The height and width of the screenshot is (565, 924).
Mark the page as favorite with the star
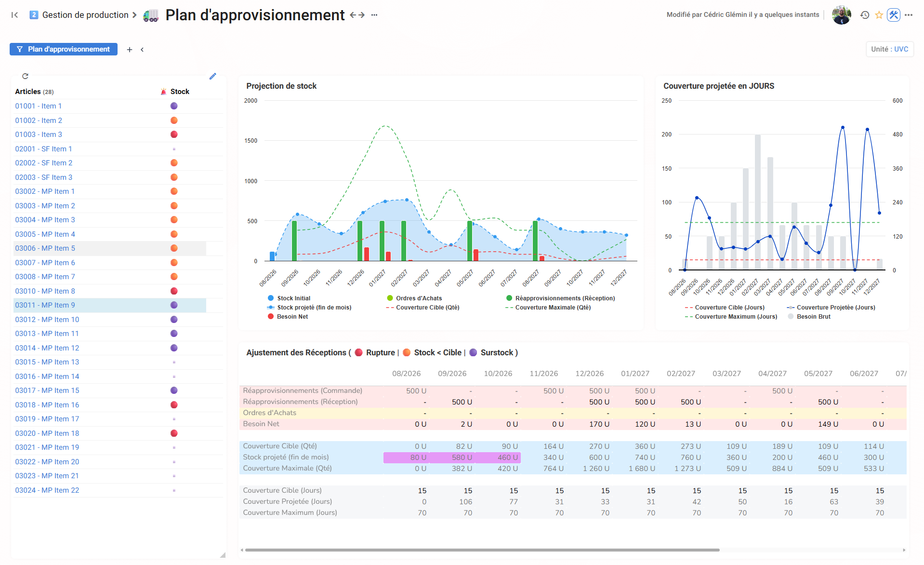pos(879,15)
